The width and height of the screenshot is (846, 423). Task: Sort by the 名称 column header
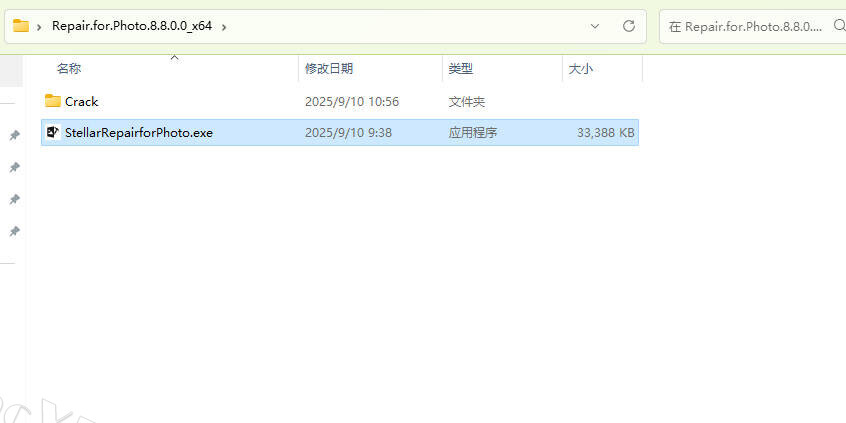pos(69,69)
